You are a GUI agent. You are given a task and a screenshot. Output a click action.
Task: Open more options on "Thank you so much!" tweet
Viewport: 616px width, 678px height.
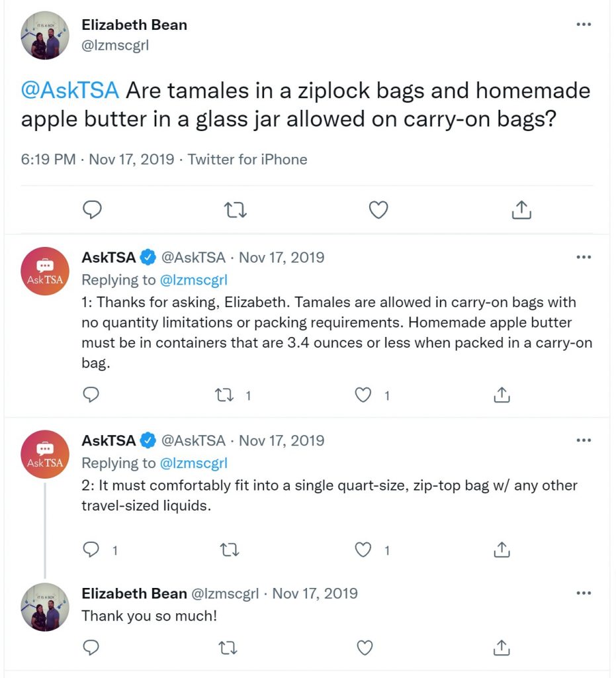click(584, 593)
